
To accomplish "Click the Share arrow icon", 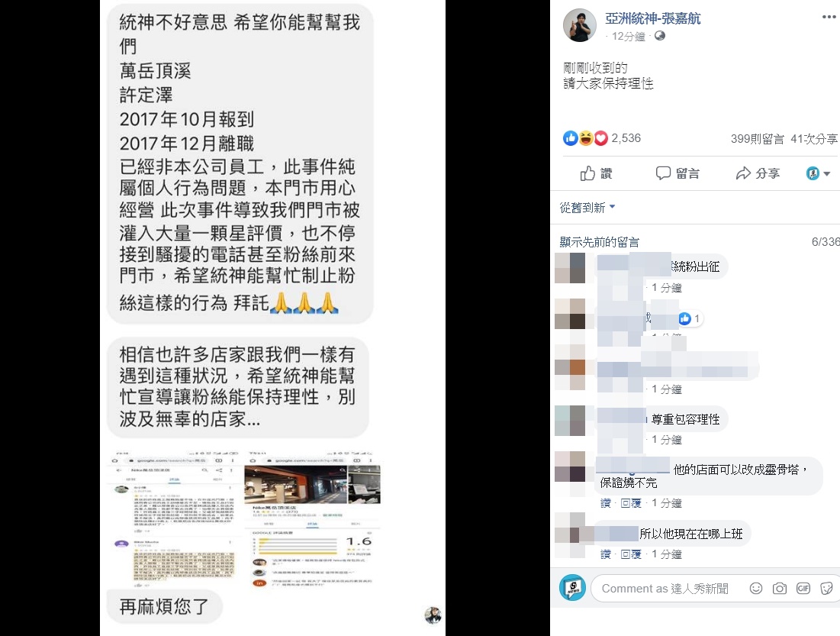I will tap(743, 173).
